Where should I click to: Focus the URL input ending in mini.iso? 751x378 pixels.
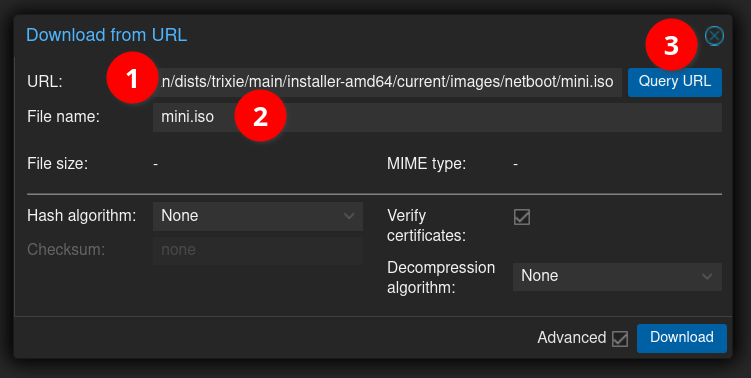point(387,82)
